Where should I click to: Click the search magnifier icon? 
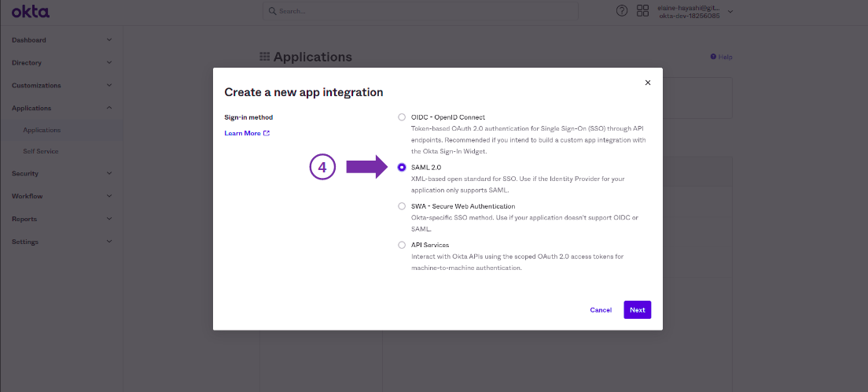coord(273,11)
